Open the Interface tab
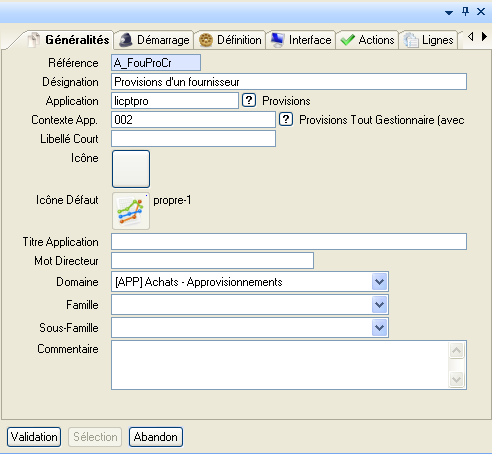The width and height of the screenshot is (492, 454). point(301,40)
